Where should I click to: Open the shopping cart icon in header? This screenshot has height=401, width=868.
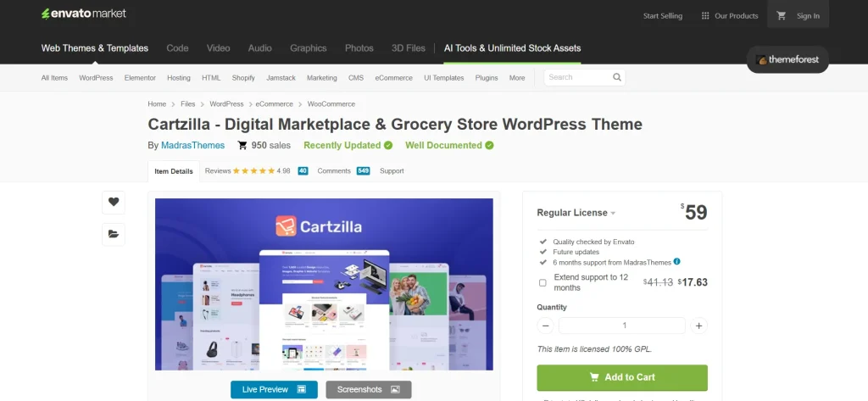coord(782,15)
